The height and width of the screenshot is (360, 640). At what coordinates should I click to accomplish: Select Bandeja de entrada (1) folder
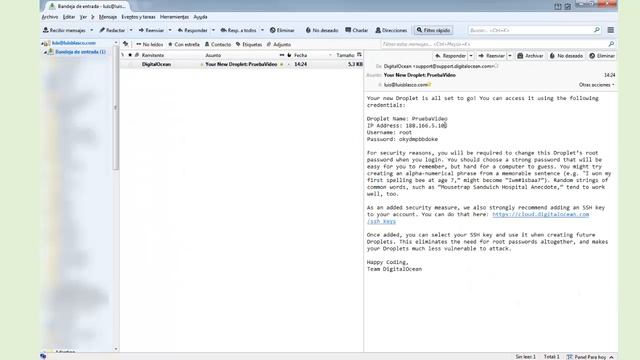click(x=80, y=52)
